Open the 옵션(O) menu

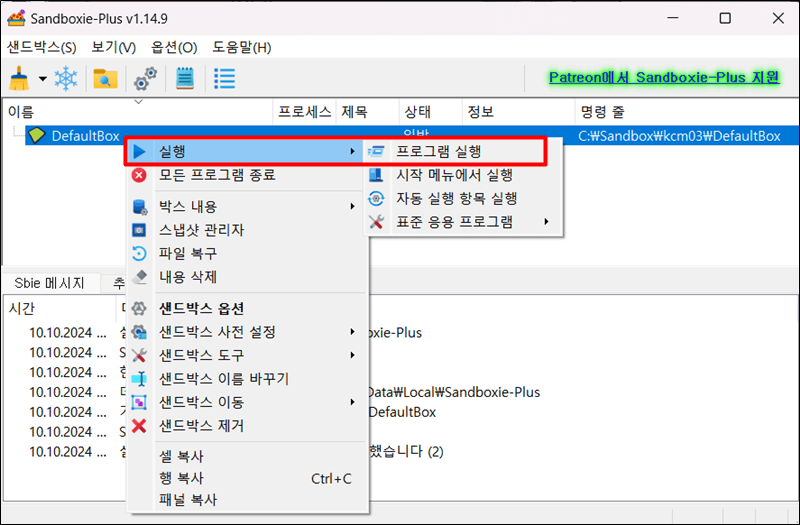174,47
